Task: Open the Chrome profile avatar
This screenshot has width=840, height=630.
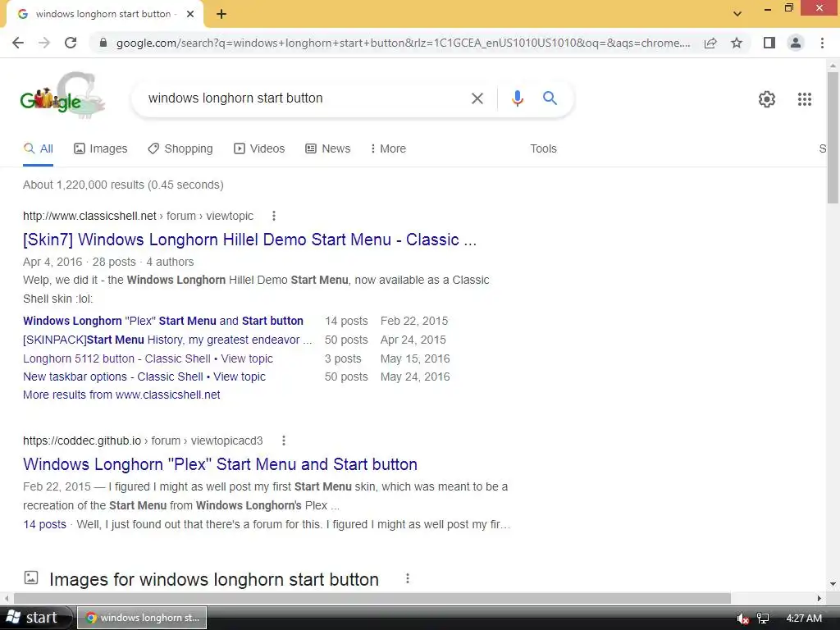Action: pos(796,43)
